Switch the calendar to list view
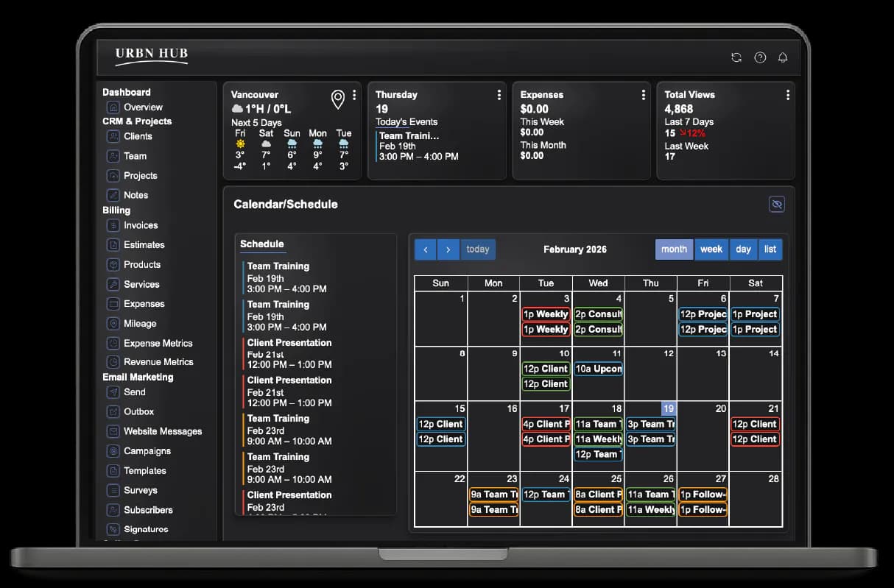894x588 pixels. point(770,249)
